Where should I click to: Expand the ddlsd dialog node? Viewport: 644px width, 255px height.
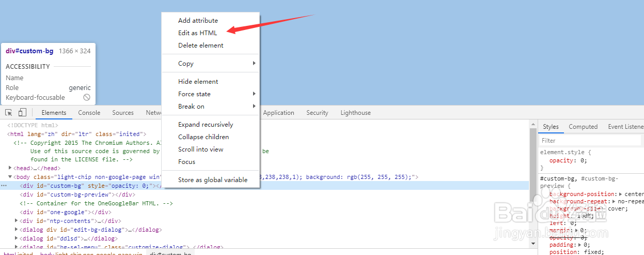point(17,238)
